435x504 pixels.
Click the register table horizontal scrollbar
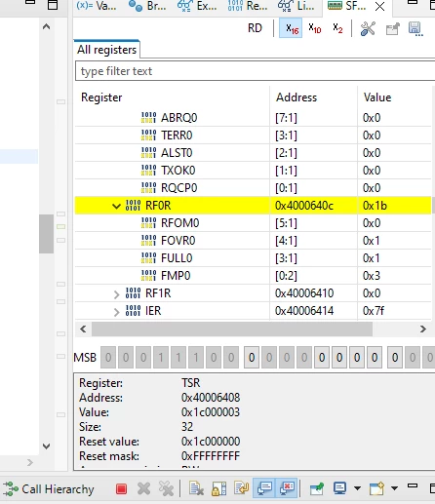[x=232, y=330]
